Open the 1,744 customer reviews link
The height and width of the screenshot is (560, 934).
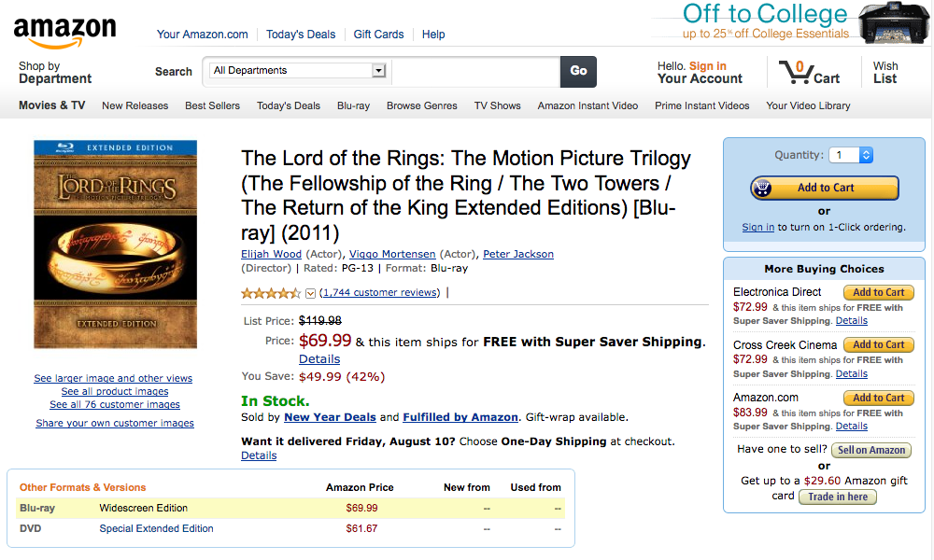pos(381,293)
